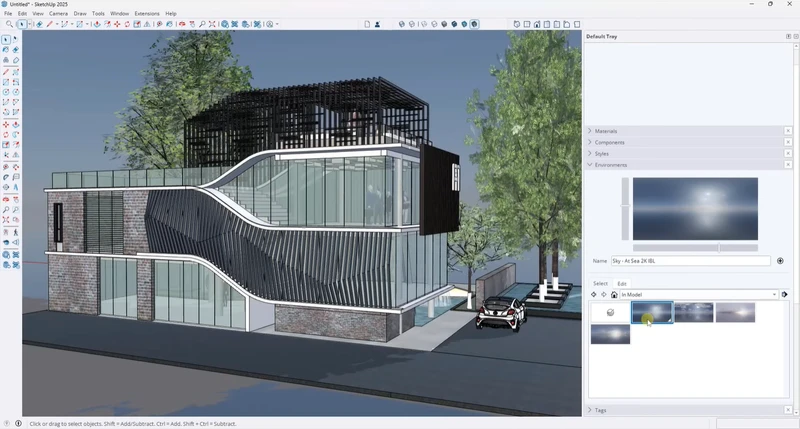Choose the Move tool in horizontal toolbar

tap(117, 24)
